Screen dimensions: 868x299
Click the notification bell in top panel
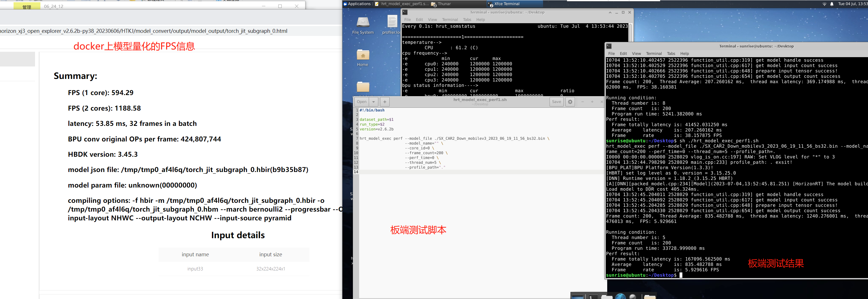coord(832,4)
